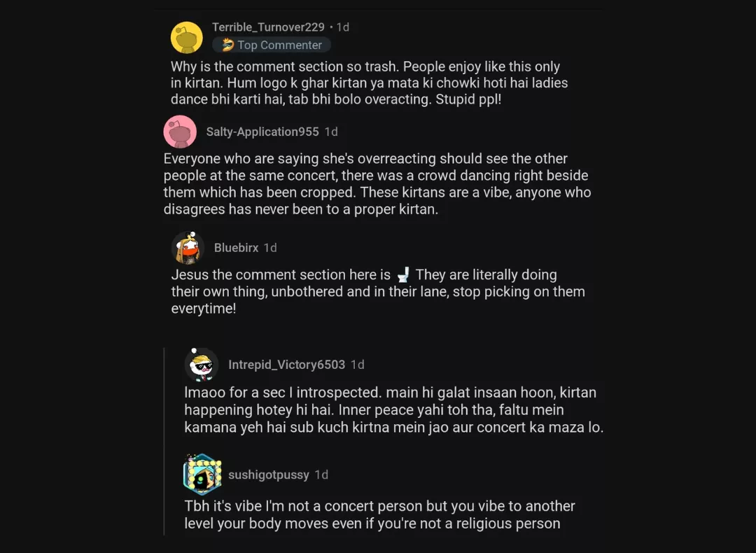Image resolution: width=756 pixels, height=553 pixels.
Task: Collapse the reply thread using its vertical line
Action: (x=164, y=441)
